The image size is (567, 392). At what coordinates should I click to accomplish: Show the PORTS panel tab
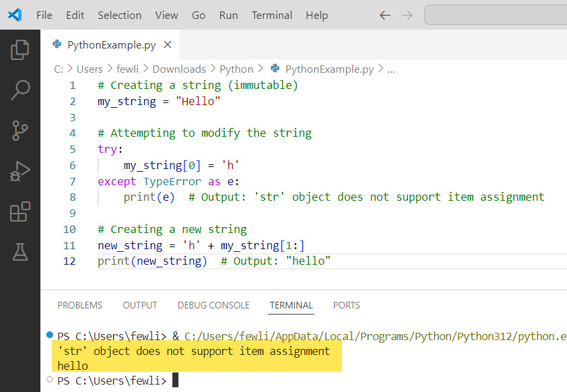[x=346, y=305]
